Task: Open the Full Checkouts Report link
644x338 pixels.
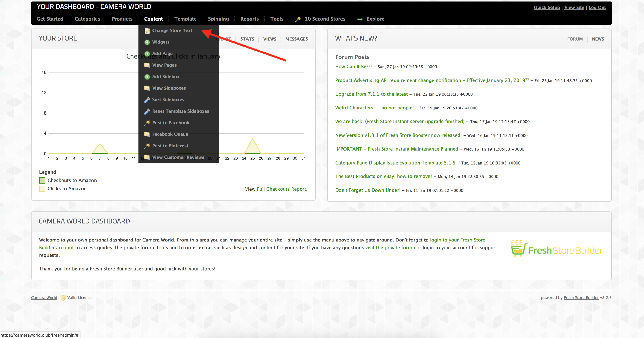Action: coord(281,189)
